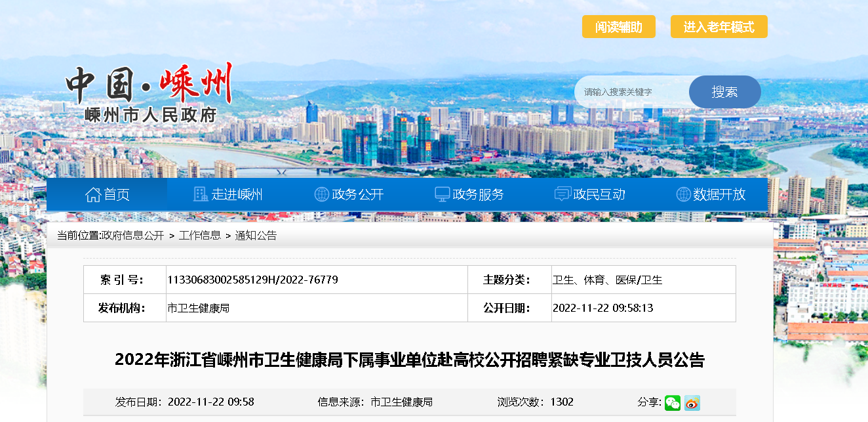
Task: Open the 政务服务 navigation item
Action: click(469, 194)
